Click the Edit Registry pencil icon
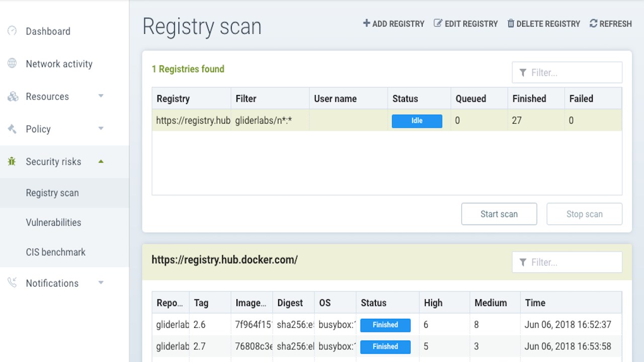 (x=438, y=24)
